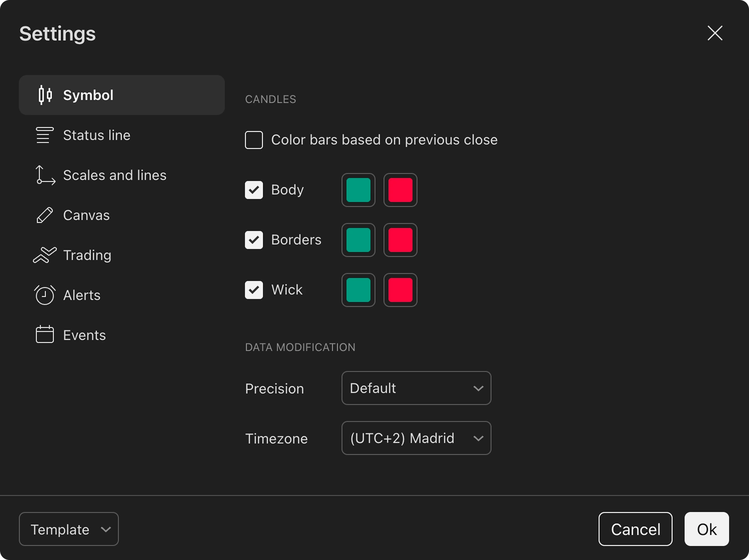Open Events settings section
This screenshot has width=749, height=560.
122,335
